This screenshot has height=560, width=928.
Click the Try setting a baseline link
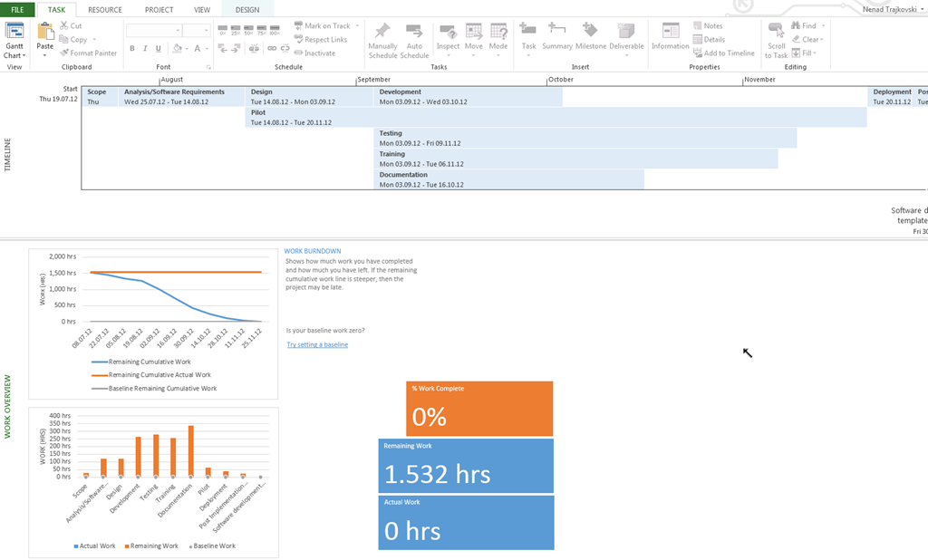coord(317,344)
